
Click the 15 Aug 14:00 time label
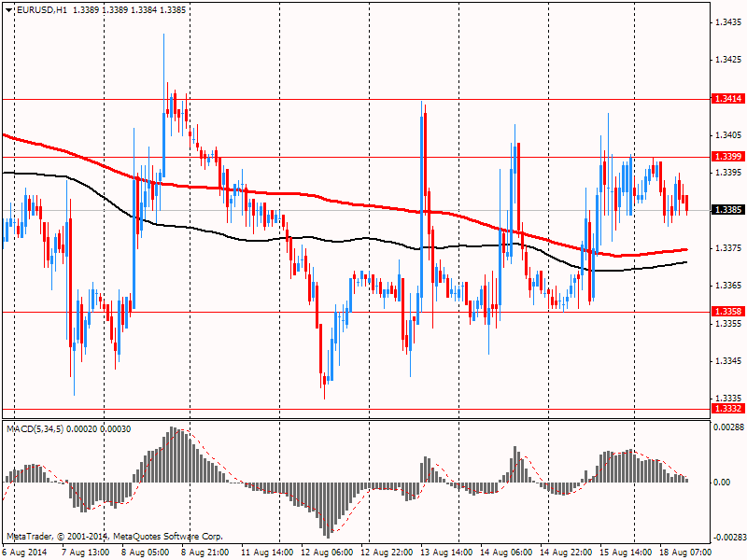[626, 553]
